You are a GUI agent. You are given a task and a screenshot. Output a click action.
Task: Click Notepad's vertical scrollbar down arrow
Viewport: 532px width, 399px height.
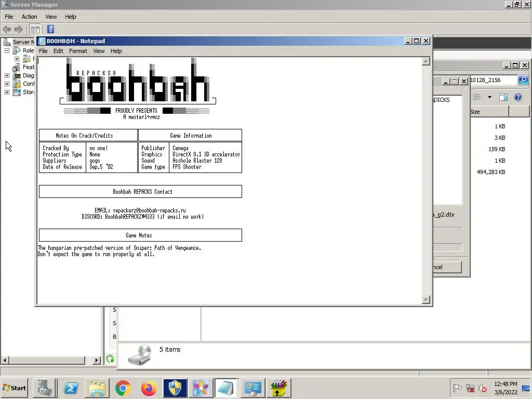[x=426, y=300]
